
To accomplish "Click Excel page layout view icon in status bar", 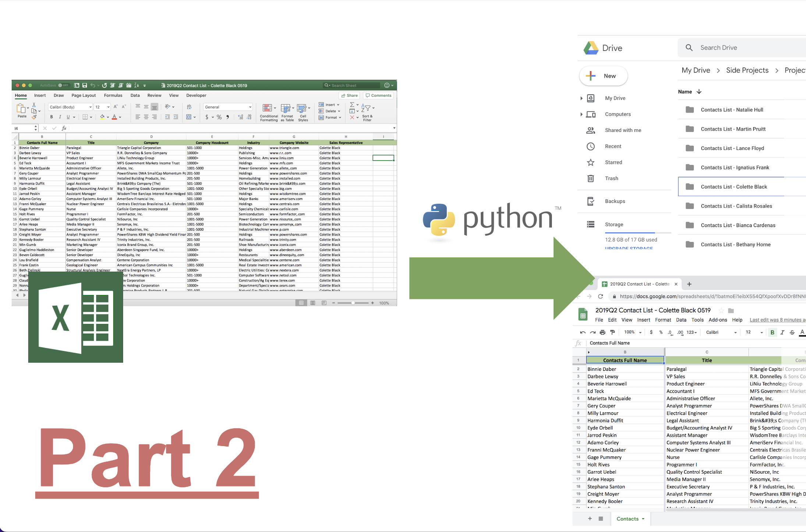I will click(313, 303).
